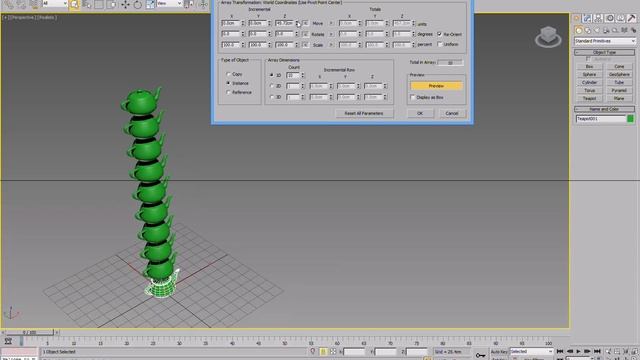The width and height of the screenshot is (640, 360).
Task: Click Go to End playback button
Action: pos(597,351)
